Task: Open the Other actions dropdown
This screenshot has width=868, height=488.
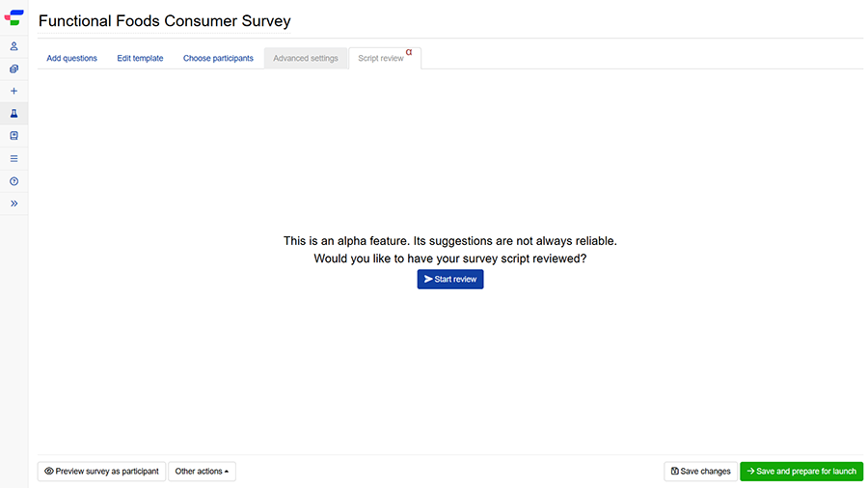Action: click(x=202, y=472)
